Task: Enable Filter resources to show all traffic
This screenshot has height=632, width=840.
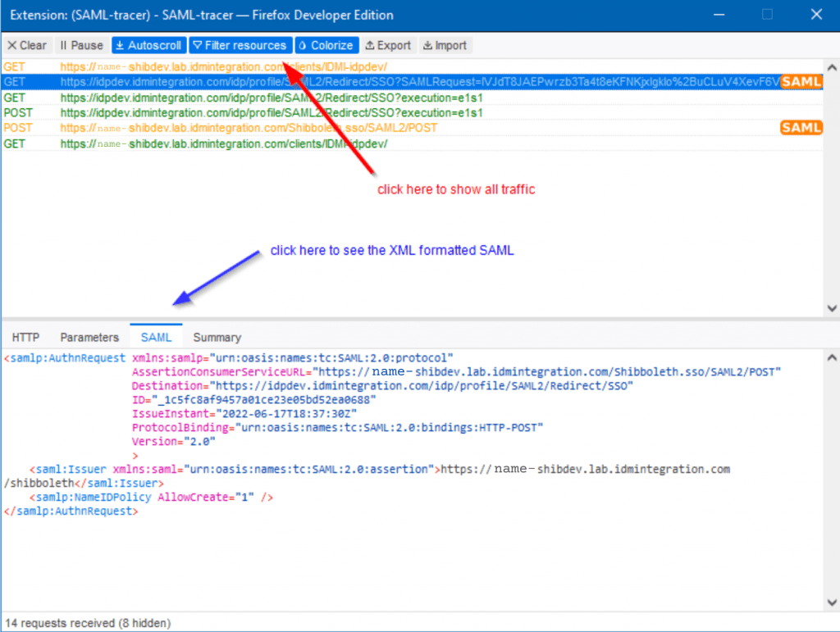Action: click(x=240, y=45)
